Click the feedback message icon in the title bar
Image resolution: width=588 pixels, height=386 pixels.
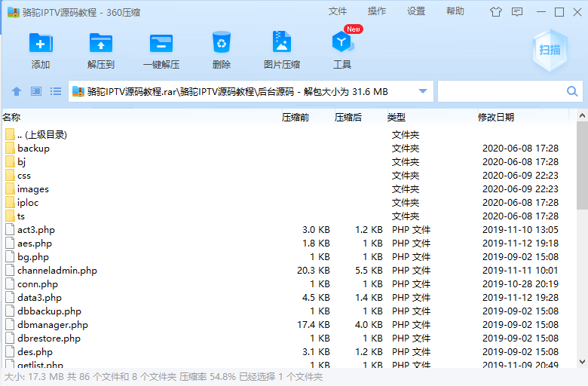[517, 12]
